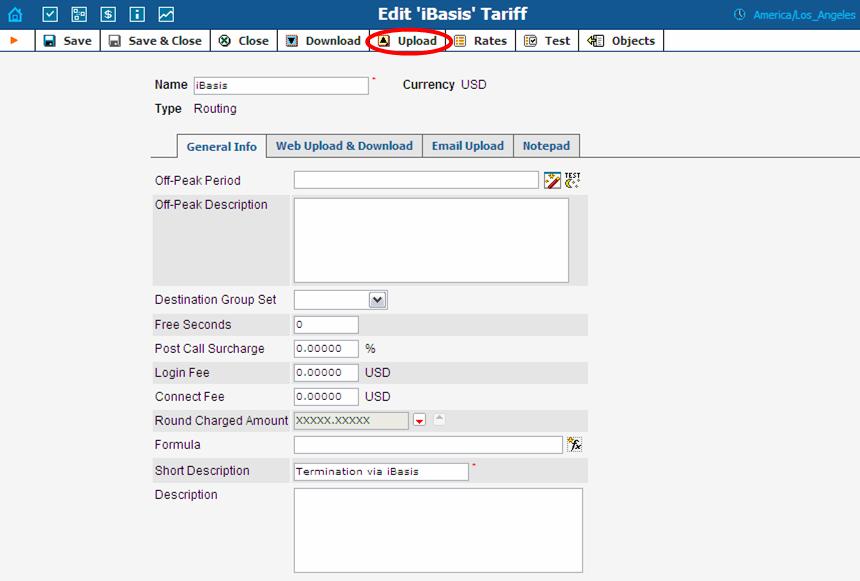Close the tariff editor
The width and height of the screenshot is (860, 581).
coord(244,41)
